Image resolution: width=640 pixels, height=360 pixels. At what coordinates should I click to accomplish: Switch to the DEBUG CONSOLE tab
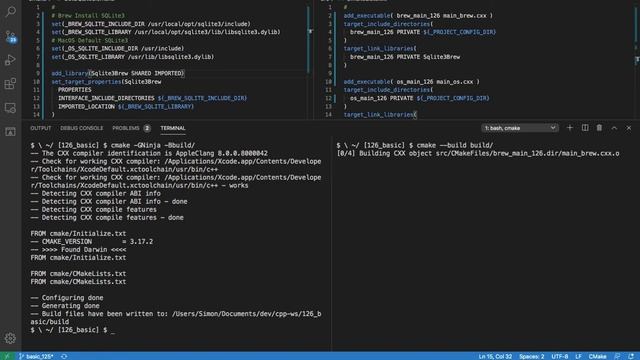coord(82,128)
